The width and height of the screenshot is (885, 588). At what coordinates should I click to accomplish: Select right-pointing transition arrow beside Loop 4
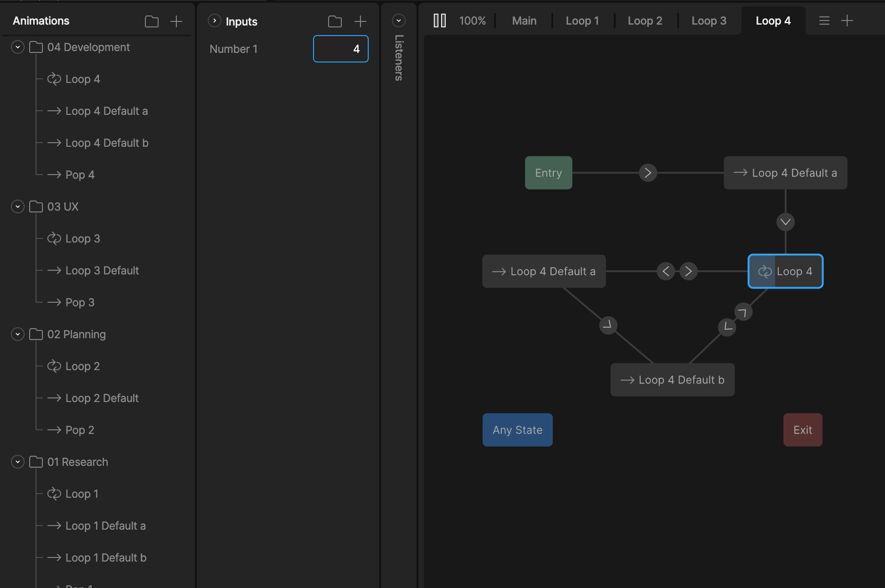coord(689,271)
